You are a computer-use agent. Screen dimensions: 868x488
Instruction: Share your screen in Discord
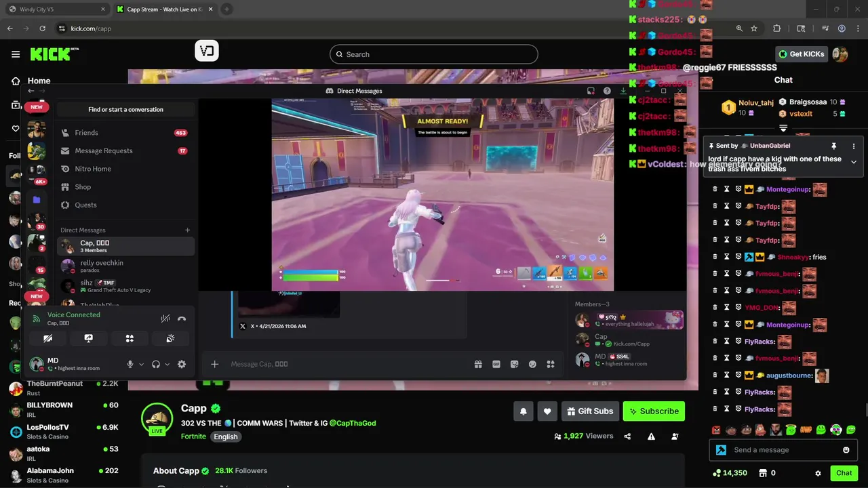pyautogui.click(x=89, y=338)
